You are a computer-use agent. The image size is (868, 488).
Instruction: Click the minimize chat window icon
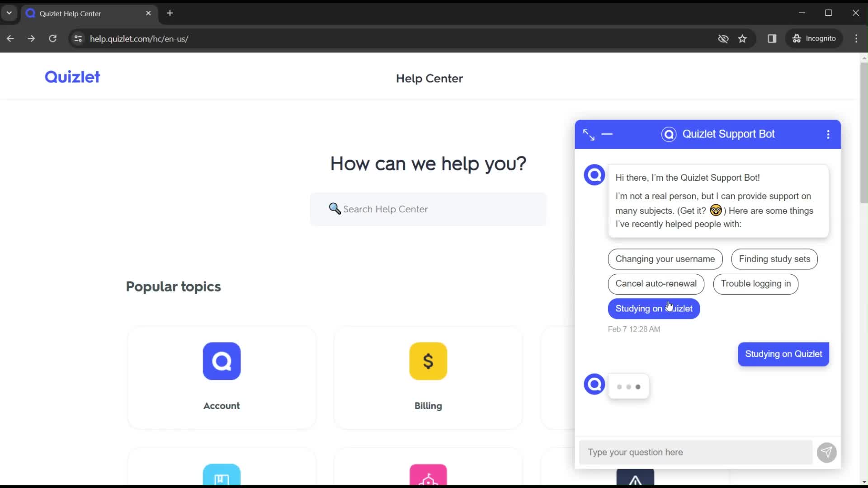pyautogui.click(x=608, y=134)
